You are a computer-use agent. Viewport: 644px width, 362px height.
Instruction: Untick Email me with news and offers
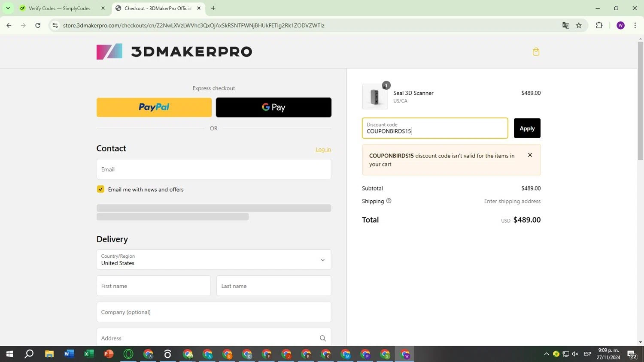(100, 189)
